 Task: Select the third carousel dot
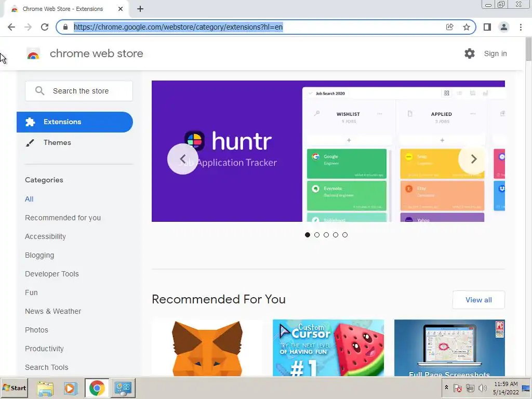click(x=326, y=235)
